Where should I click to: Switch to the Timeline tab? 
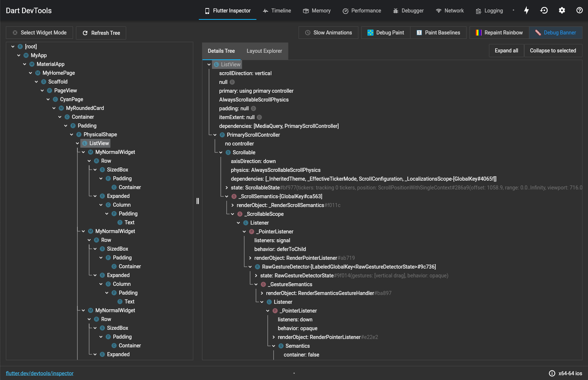tap(277, 11)
